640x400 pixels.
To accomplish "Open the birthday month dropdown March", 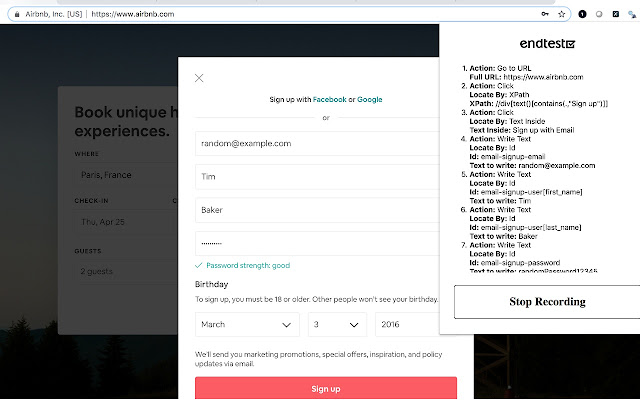I will tap(247, 324).
